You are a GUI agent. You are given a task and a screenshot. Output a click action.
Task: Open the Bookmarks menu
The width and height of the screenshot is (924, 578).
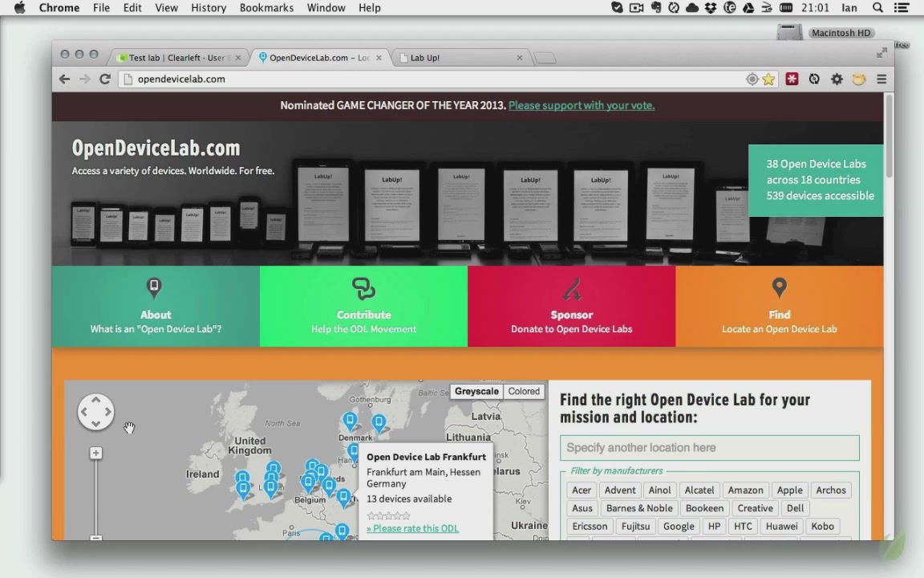click(x=266, y=8)
